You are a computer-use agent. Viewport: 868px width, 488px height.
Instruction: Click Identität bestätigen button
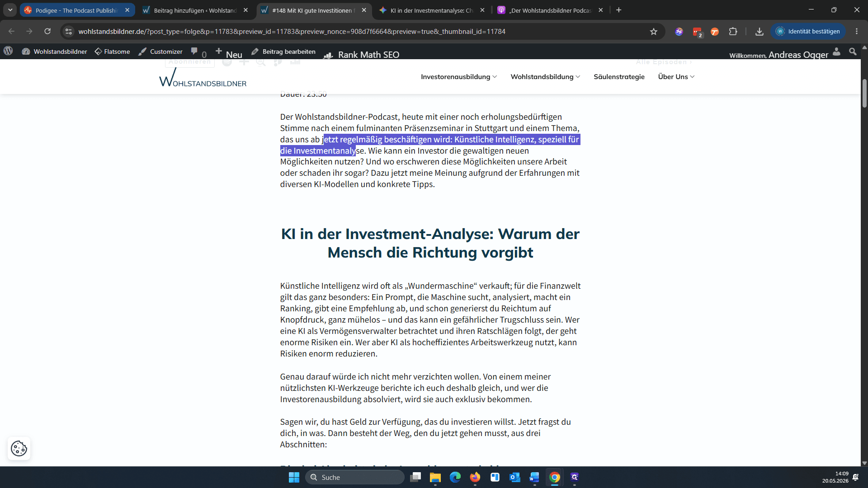(808, 31)
